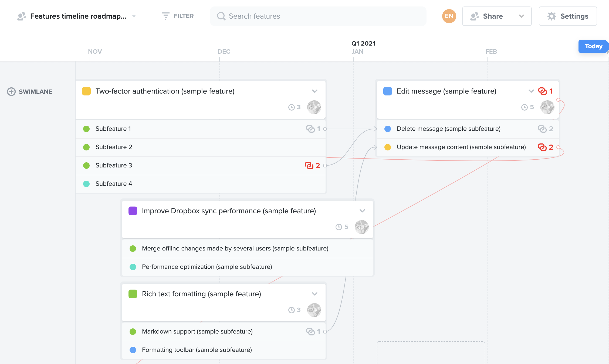Share the roadmap

point(487,16)
